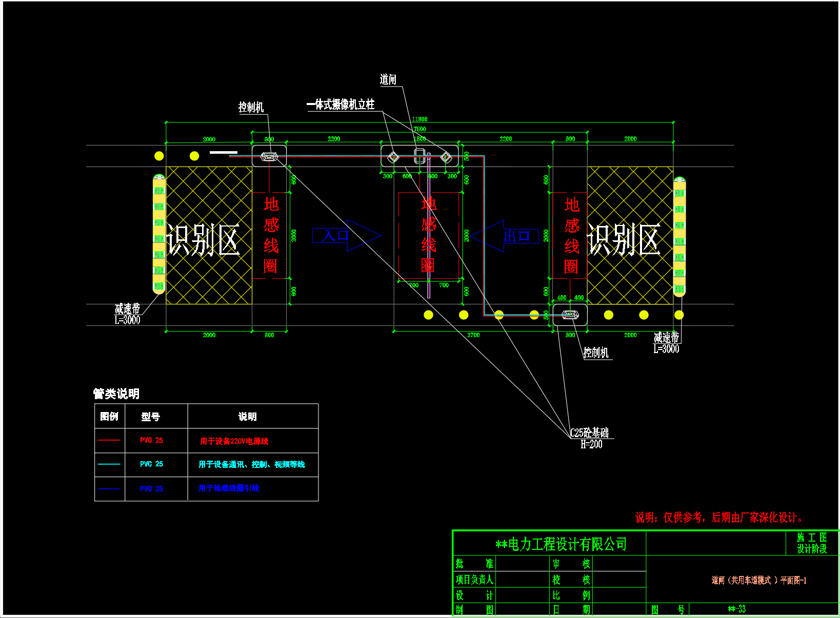
Task: Select the 11800 overall dimension text
Action: [419, 119]
